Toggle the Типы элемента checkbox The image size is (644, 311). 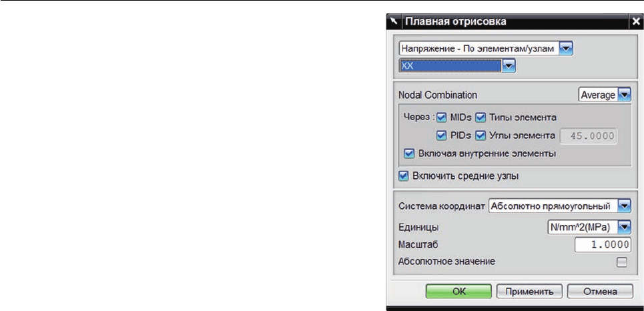pos(480,118)
